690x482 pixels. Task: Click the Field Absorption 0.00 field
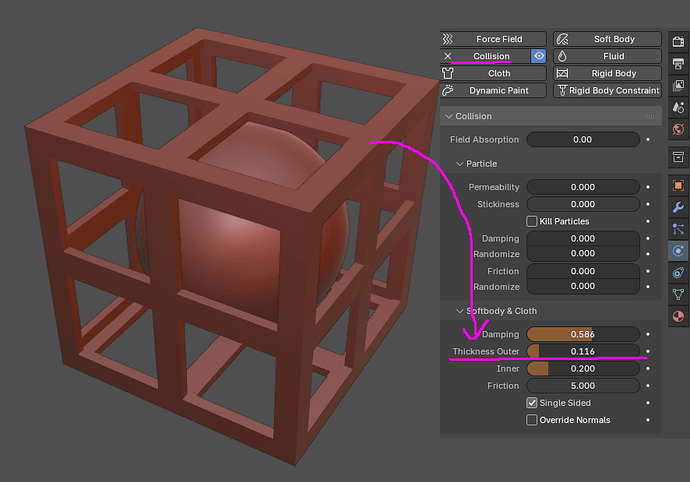[583, 140]
